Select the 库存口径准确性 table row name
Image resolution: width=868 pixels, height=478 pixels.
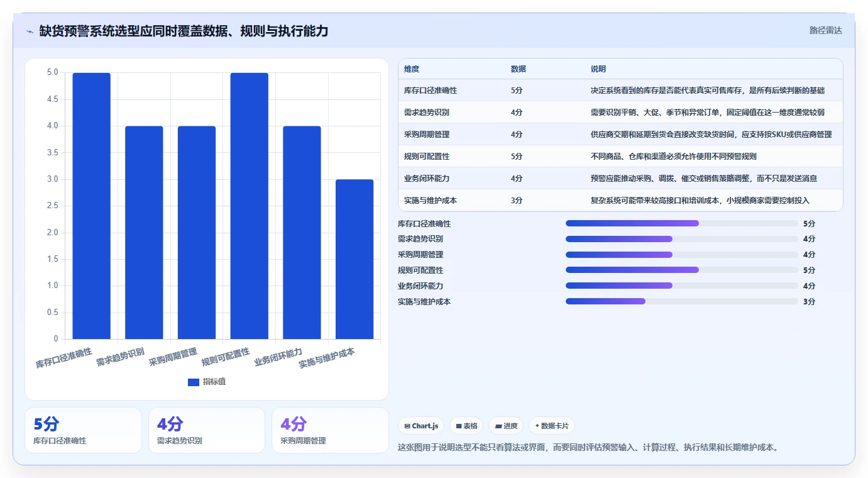pyautogui.click(x=431, y=91)
